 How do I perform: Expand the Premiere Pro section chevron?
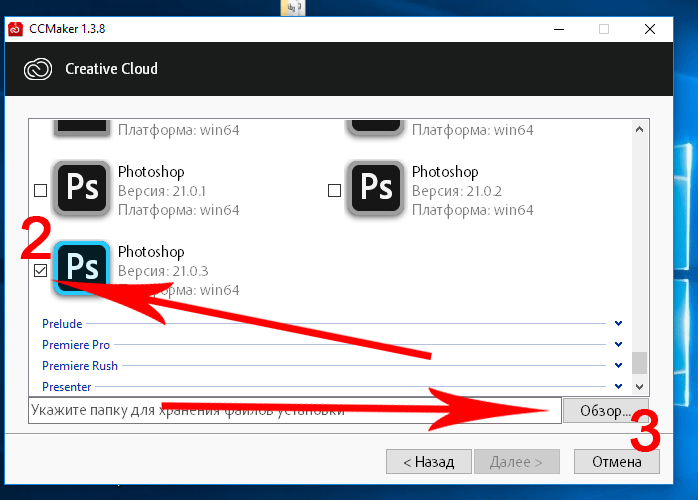pyautogui.click(x=618, y=344)
